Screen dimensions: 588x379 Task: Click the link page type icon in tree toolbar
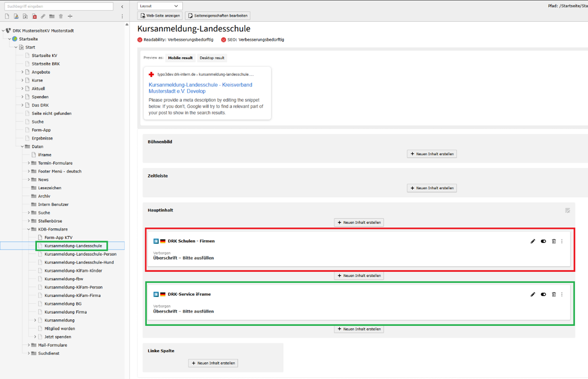(x=43, y=16)
